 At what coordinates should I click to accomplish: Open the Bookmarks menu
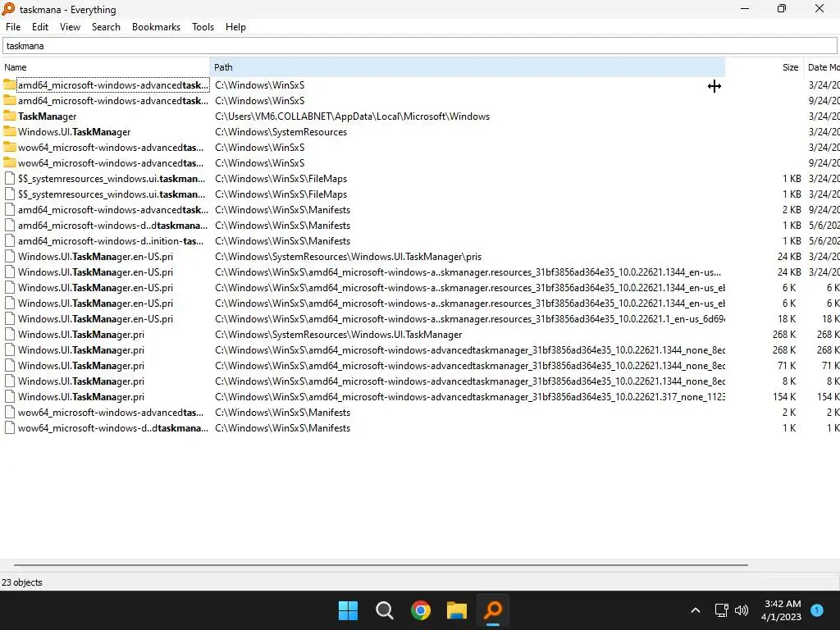[x=156, y=27]
